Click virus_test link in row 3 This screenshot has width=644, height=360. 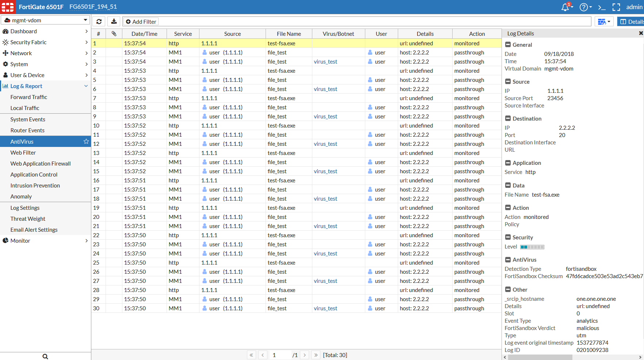coord(325,62)
